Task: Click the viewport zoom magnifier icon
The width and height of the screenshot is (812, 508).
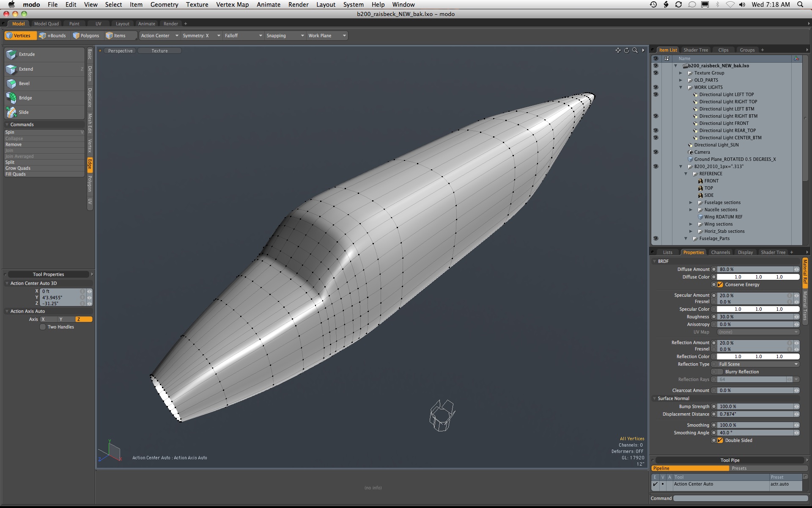Action: coord(635,50)
